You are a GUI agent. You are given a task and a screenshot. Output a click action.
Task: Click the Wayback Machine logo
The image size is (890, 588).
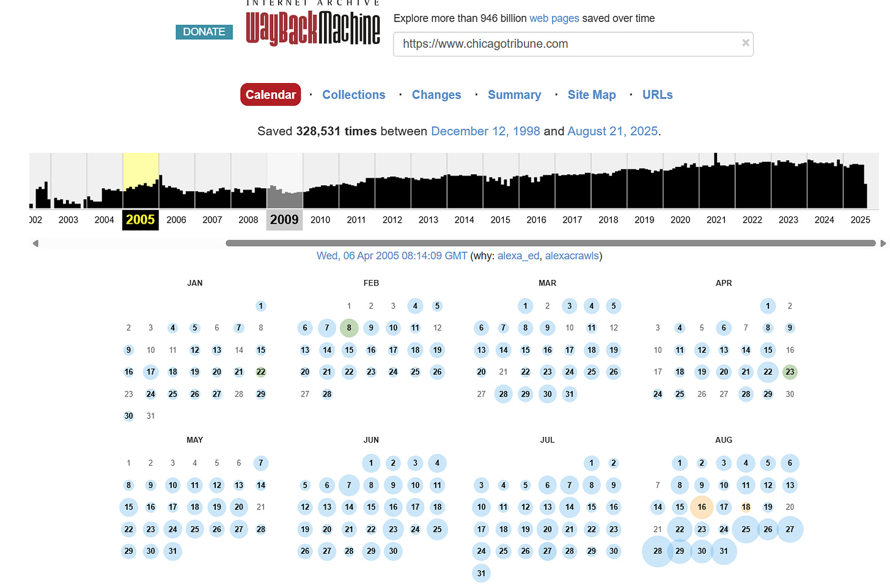(x=313, y=23)
